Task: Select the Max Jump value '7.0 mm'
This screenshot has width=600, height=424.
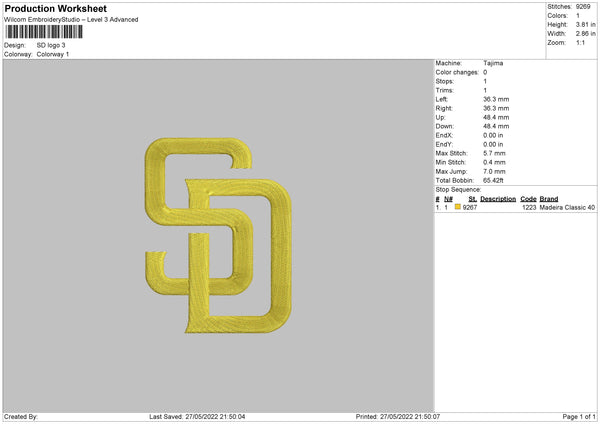Action: (x=494, y=171)
